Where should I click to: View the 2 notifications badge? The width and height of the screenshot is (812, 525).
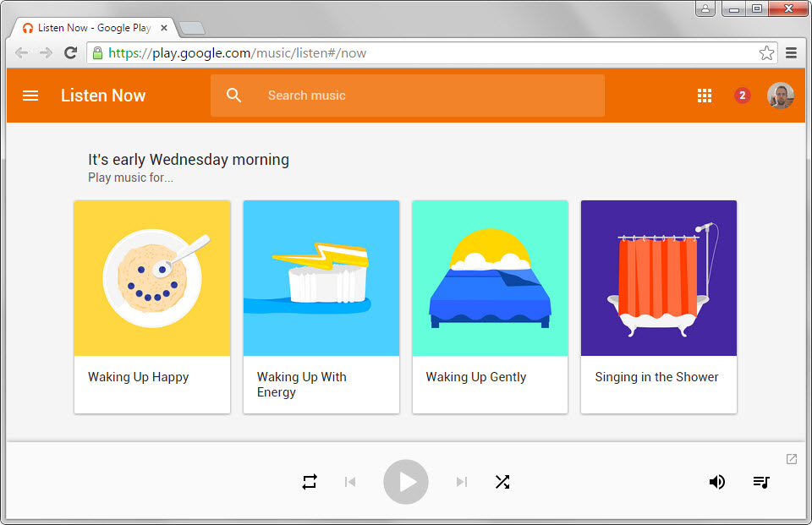[742, 96]
